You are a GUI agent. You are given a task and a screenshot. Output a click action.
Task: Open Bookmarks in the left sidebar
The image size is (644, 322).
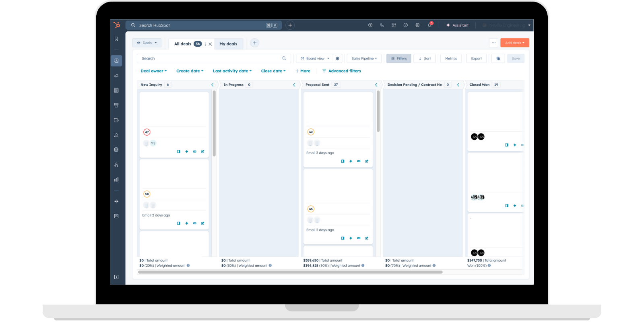point(116,39)
